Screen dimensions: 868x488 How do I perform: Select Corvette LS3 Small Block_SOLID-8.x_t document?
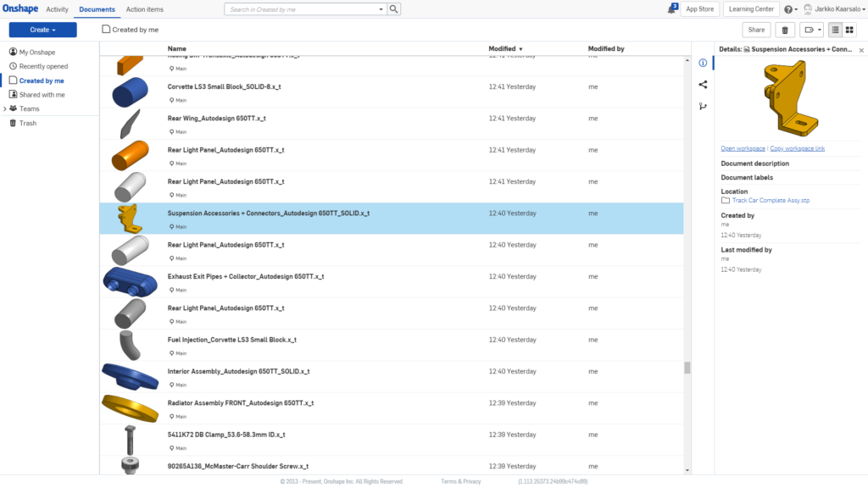pos(224,87)
